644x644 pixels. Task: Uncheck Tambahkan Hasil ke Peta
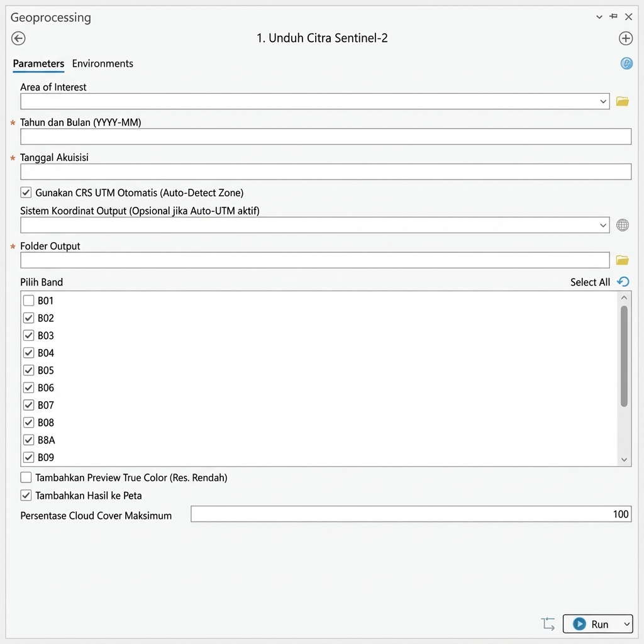click(26, 496)
